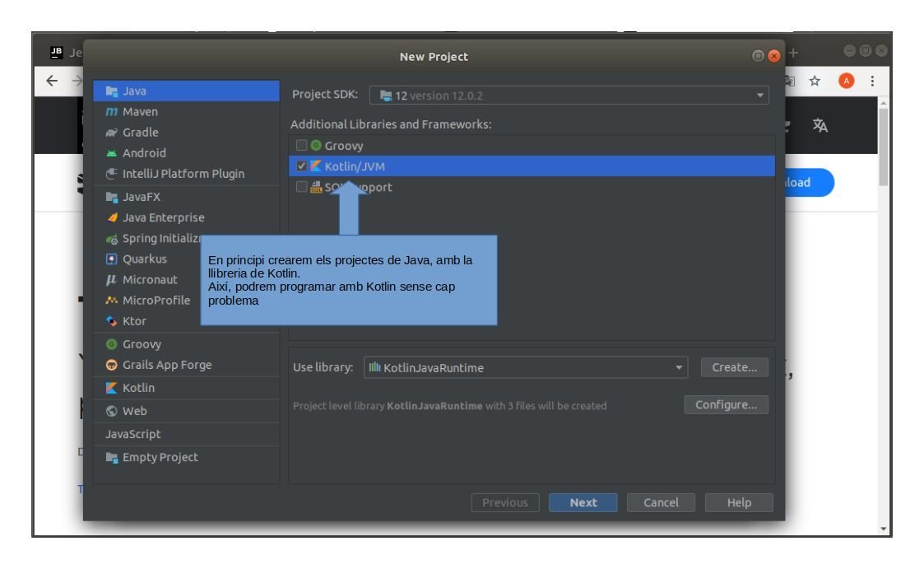Select the Kotlin icon in sidebar
The width and height of the screenshot is (924, 569).
point(111,387)
